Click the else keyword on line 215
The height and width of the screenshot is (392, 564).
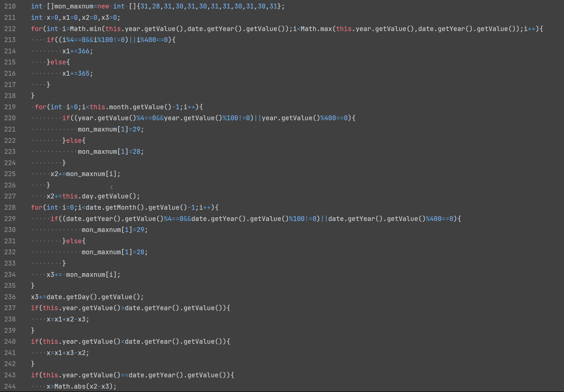(58, 62)
